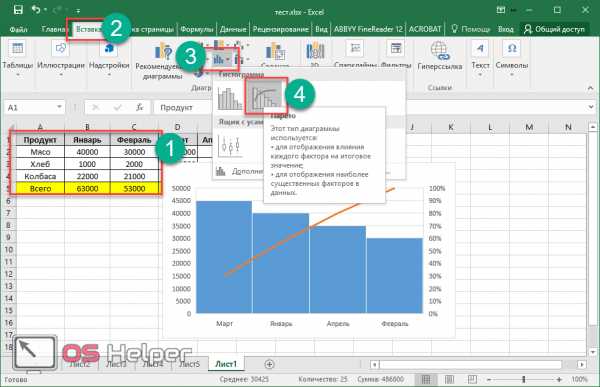Switch to Page Break Preview view
Screen dimensions: 600x387
pos(472,379)
